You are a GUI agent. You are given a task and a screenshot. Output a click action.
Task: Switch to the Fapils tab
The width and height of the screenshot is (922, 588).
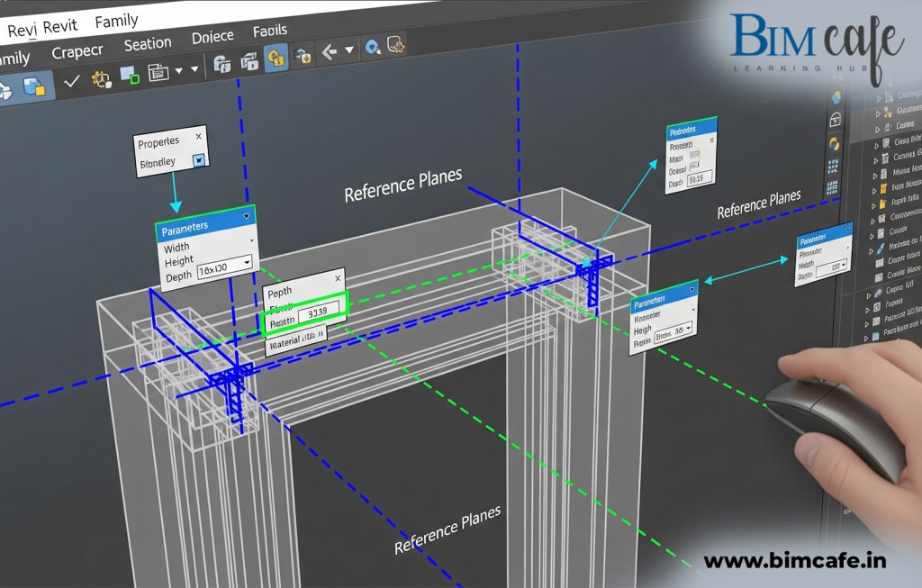270,31
